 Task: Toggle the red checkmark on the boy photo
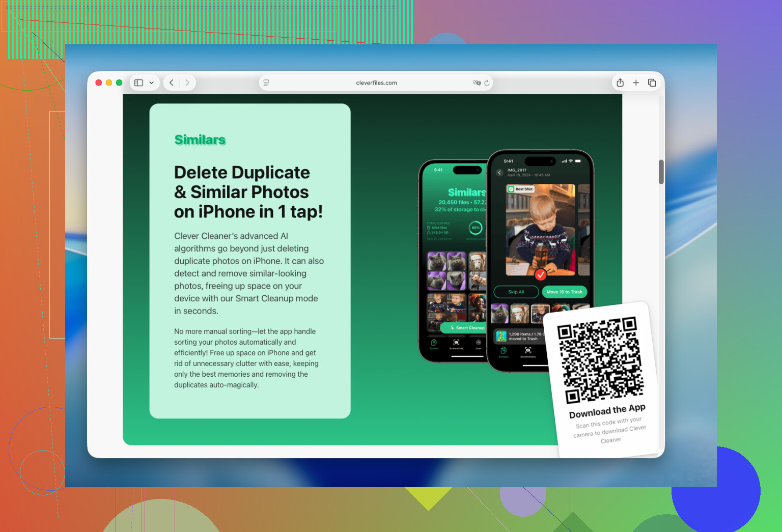[541, 275]
